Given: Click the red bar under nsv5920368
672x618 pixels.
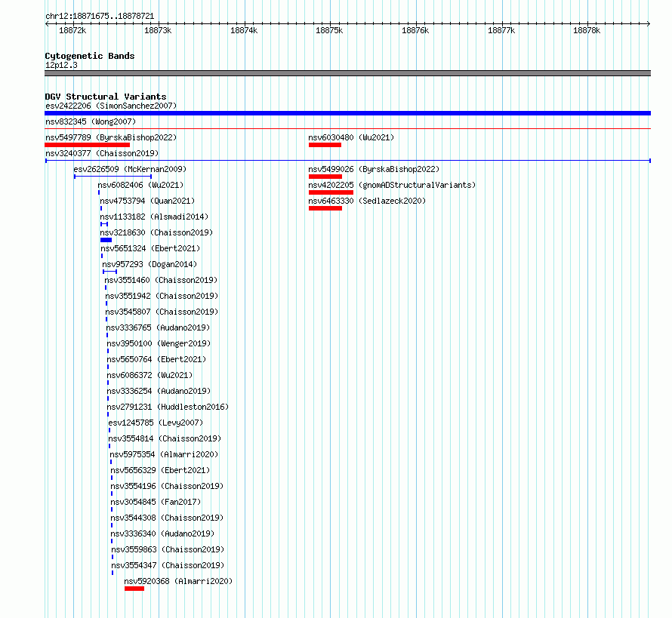Looking at the screenshot, I should [134, 589].
